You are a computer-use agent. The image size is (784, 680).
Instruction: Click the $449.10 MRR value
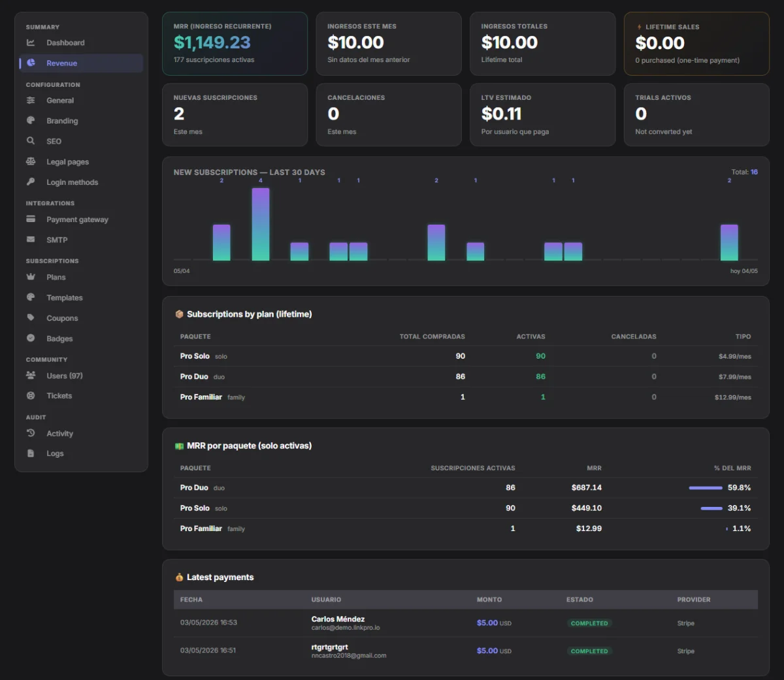pyautogui.click(x=587, y=508)
